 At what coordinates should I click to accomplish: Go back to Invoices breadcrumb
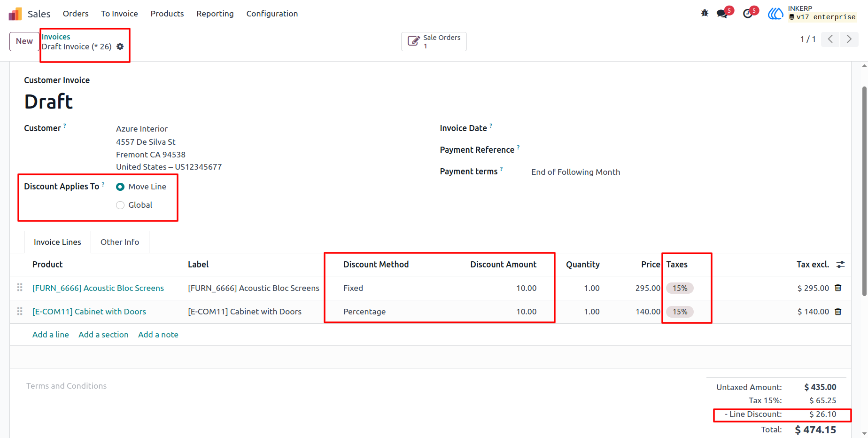click(x=56, y=37)
